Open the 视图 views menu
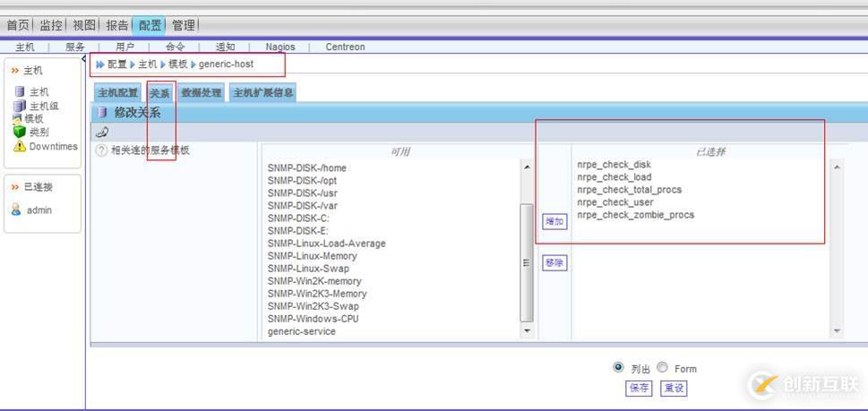The width and height of the screenshot is (868, 411). 84,25
